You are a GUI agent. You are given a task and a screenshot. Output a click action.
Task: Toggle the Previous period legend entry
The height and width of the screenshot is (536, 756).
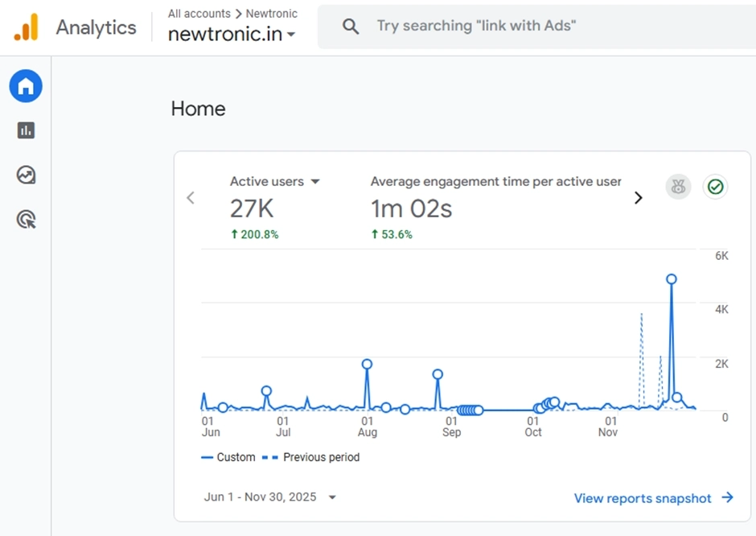click(311, 457)
